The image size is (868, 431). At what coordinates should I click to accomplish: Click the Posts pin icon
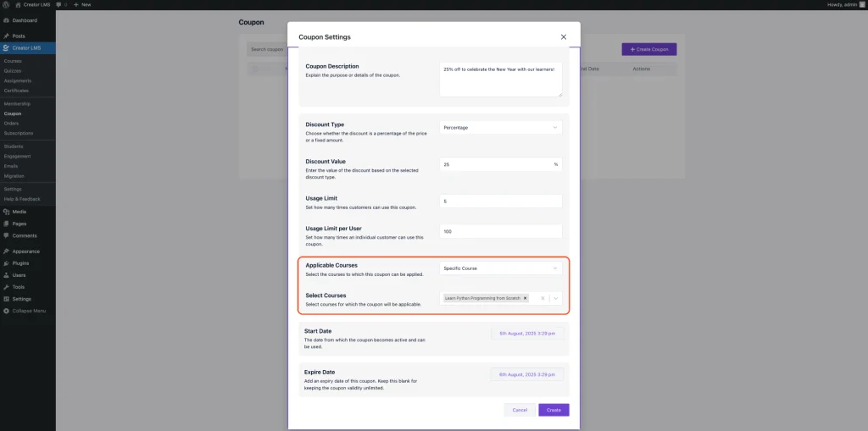click(6, 36)
